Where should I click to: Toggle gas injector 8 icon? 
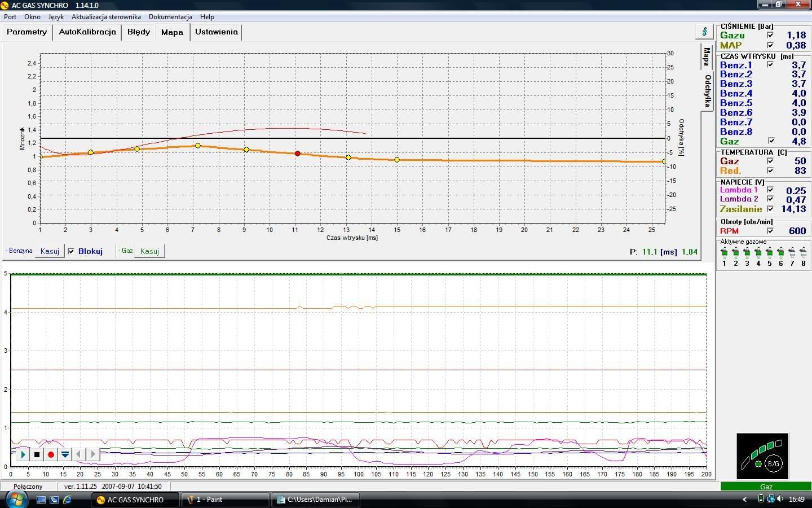click(x=803, y=252)
